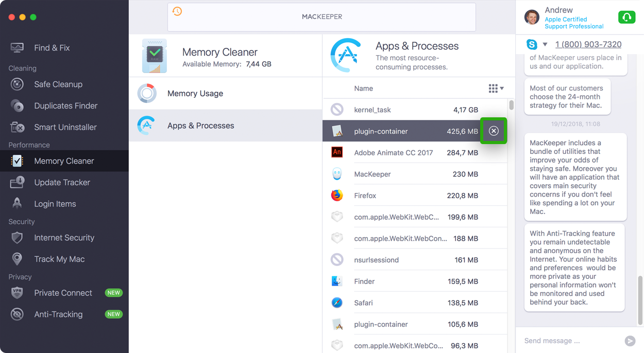The width and height of the screenshot is (644, 353).
Task: Click the Memory Cleaner RAM header icon
Action: pos(155,56)
